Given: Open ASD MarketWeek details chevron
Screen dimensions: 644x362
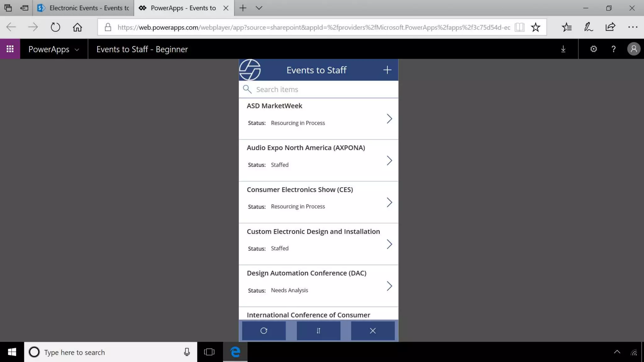Looking at the screenshot, I should tap(389, 119).
